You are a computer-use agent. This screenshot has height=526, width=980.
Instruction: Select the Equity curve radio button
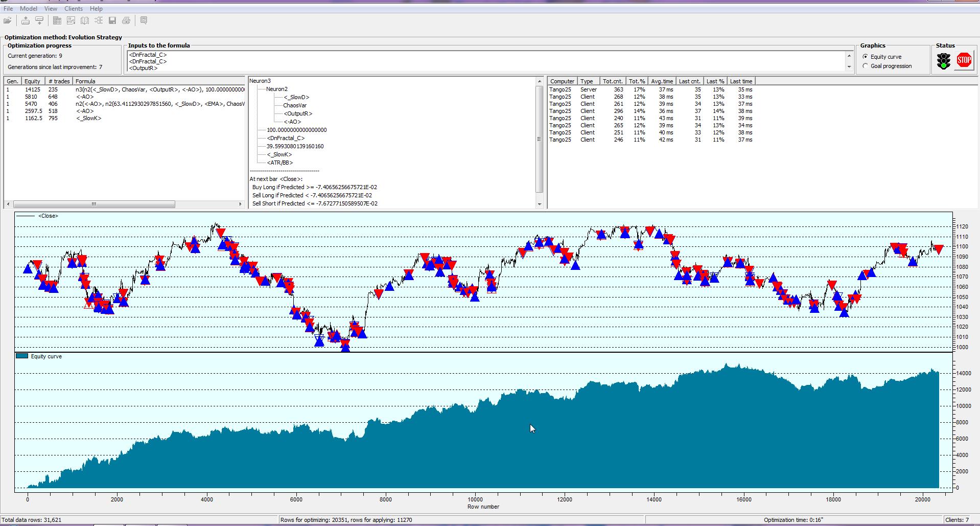865,57
